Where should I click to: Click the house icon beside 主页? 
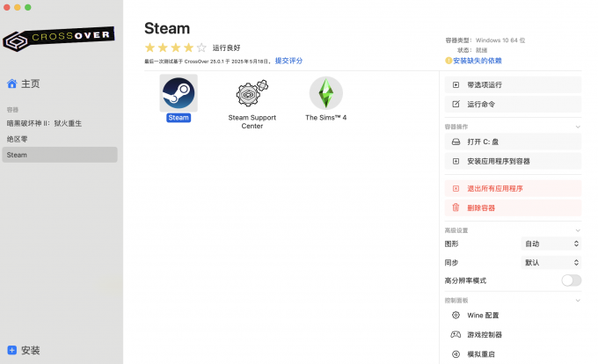coord(11,84)
